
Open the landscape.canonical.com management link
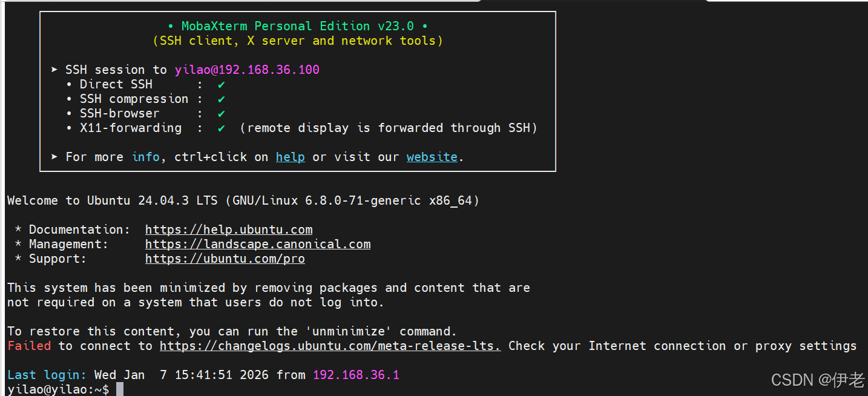pyautogui.click(x=258, y=245)
